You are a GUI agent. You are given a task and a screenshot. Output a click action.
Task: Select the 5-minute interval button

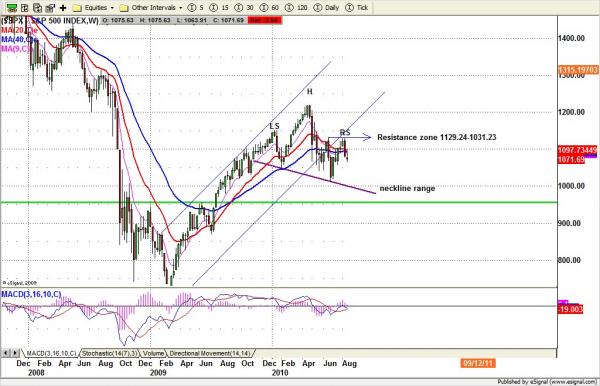(x=196, y=8)
